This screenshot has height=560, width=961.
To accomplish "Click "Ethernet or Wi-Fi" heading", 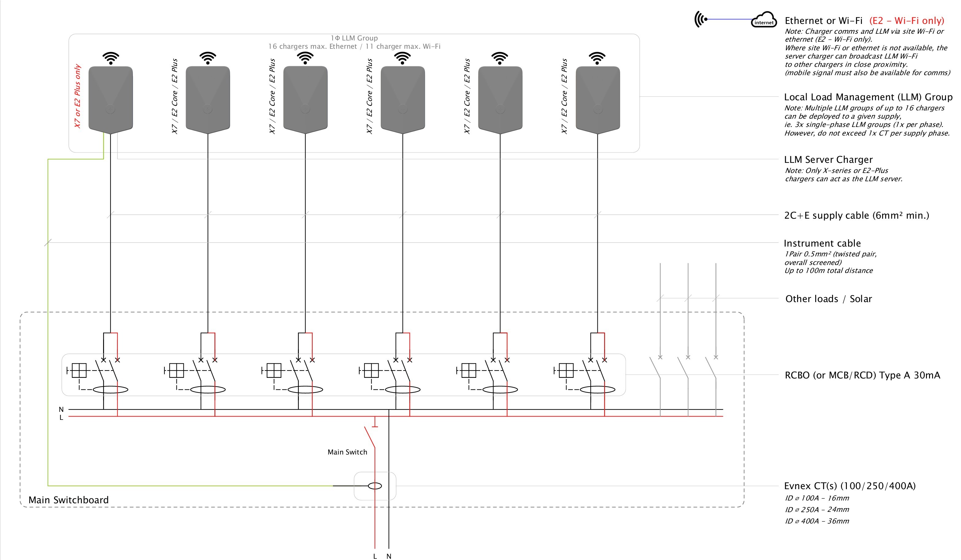I will [x=824, y=21].
